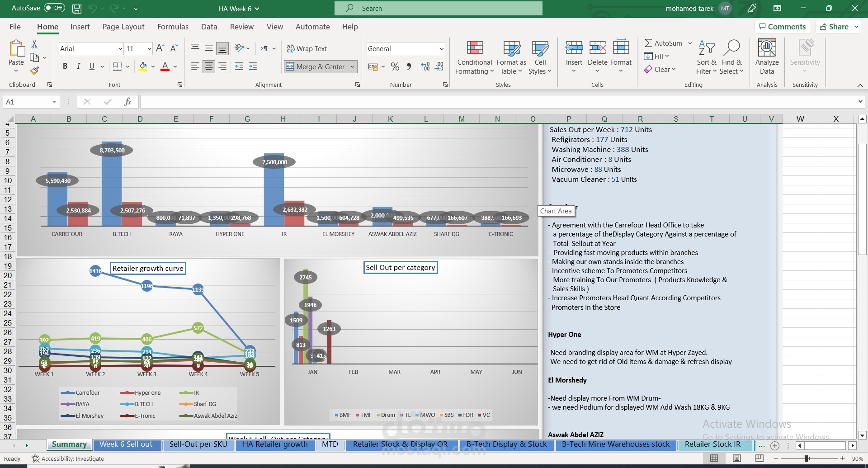This screenshot has height=468, width=868.
Task: Click the formula bar input area
Action: pyautogui.click(x=498, y=102)
